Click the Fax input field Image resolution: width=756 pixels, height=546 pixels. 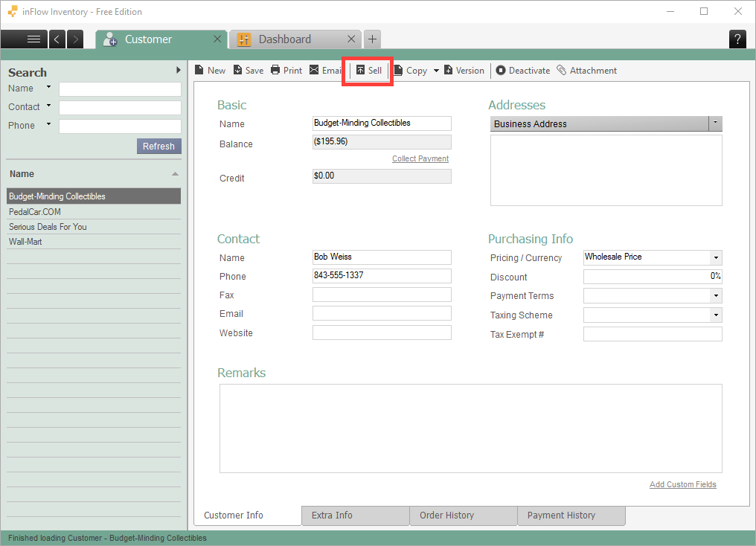point(382,295)
